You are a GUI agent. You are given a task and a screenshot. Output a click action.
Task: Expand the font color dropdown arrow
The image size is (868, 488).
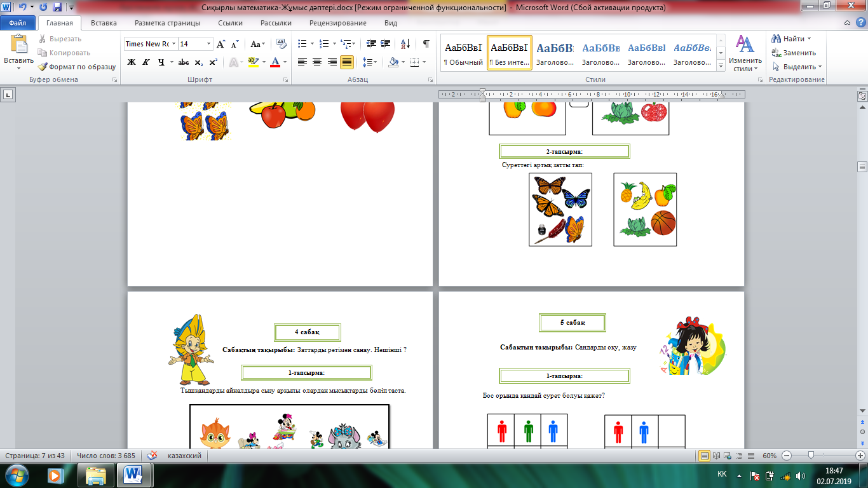pos(285,62)
